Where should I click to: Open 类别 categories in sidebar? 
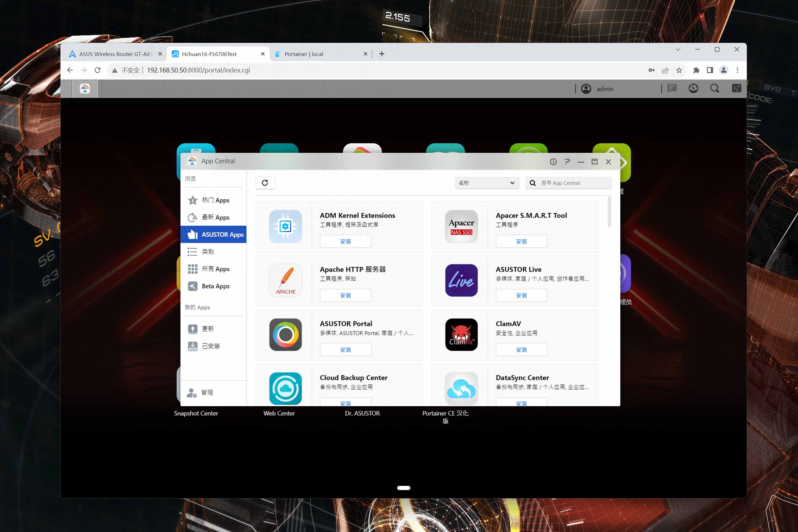tap(213, 252)
